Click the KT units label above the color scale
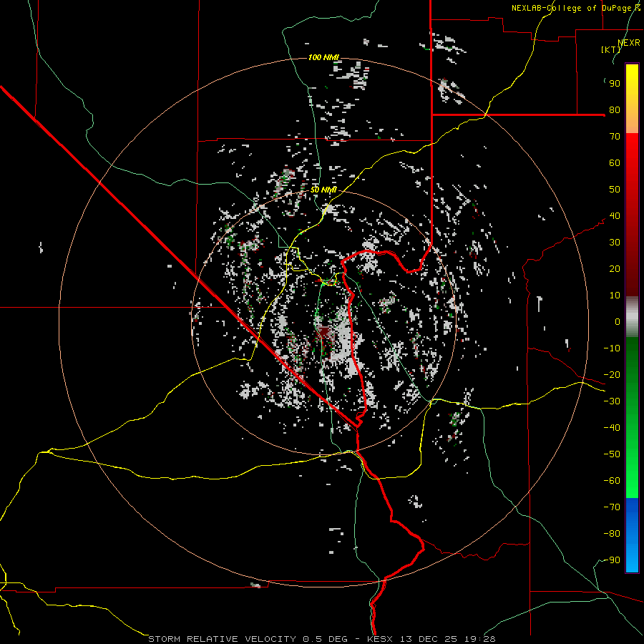 (611, 49)
